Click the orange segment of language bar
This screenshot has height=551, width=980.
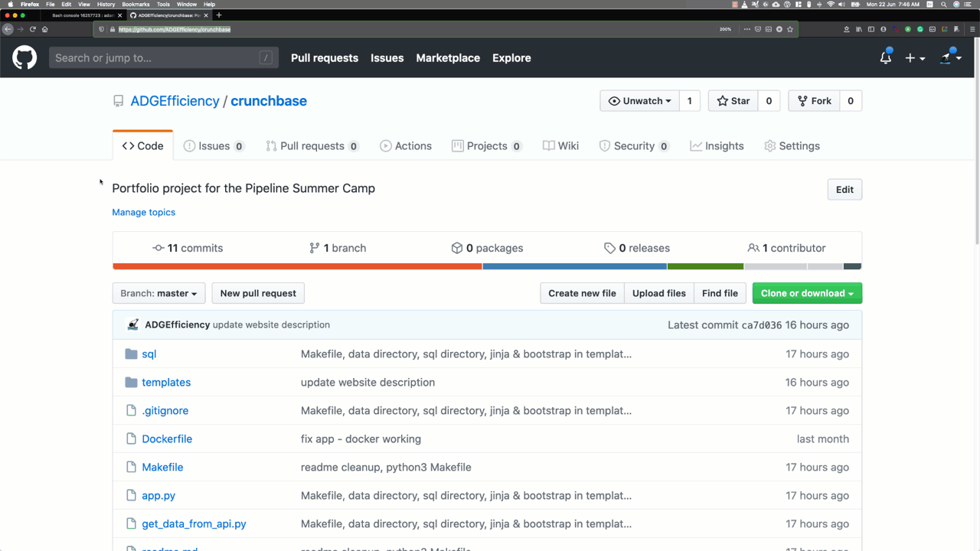(297, 266)
